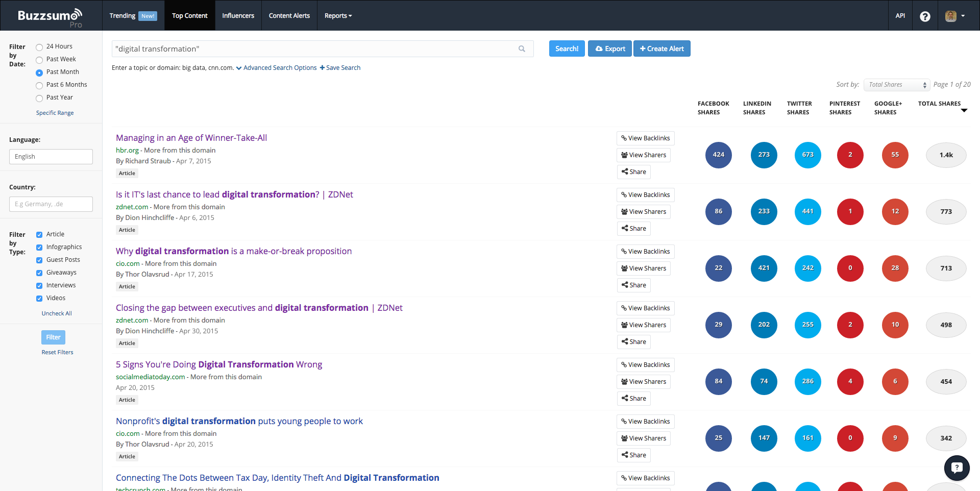
Task: Click LinkedIn shares 147 circle
Action: (x=764, y=438)
